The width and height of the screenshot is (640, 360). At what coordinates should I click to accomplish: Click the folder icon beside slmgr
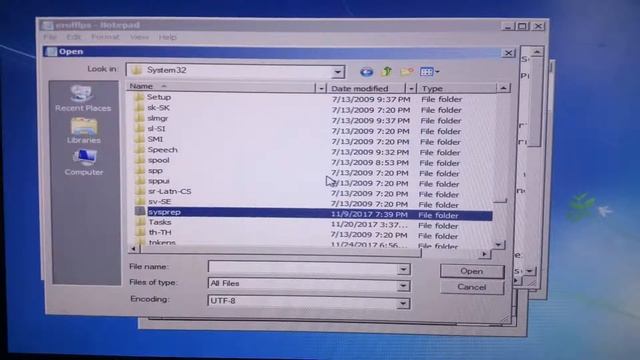140,118
